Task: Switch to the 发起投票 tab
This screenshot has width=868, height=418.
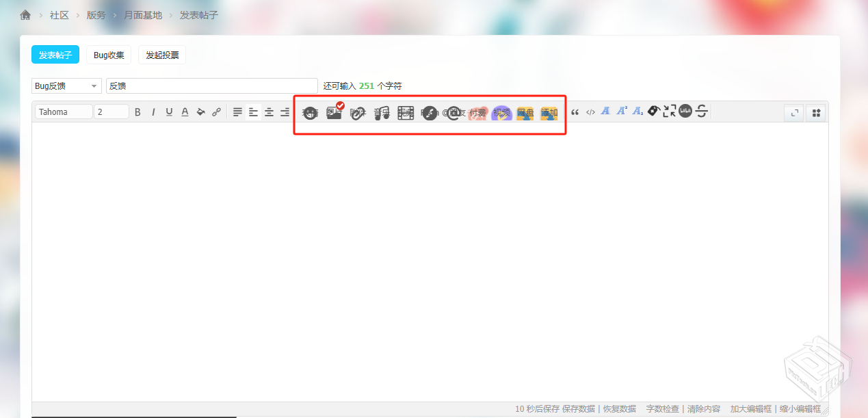Action: [162, 55]
